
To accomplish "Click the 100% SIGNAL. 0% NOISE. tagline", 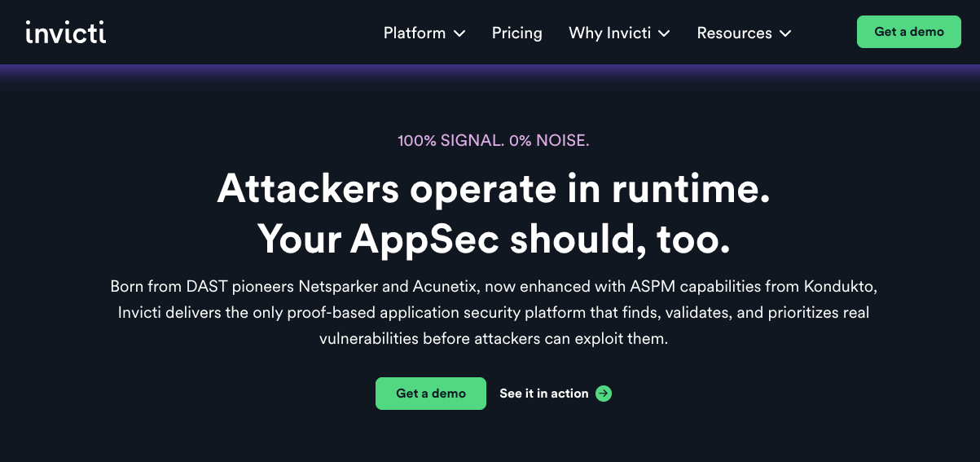I will (x=493, y=141).
